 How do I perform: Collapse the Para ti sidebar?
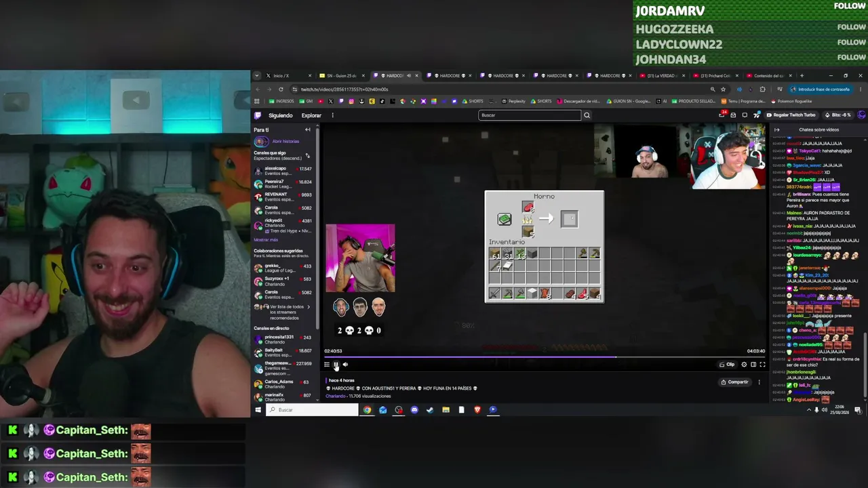pyautogui.click(x=307, y=129)
